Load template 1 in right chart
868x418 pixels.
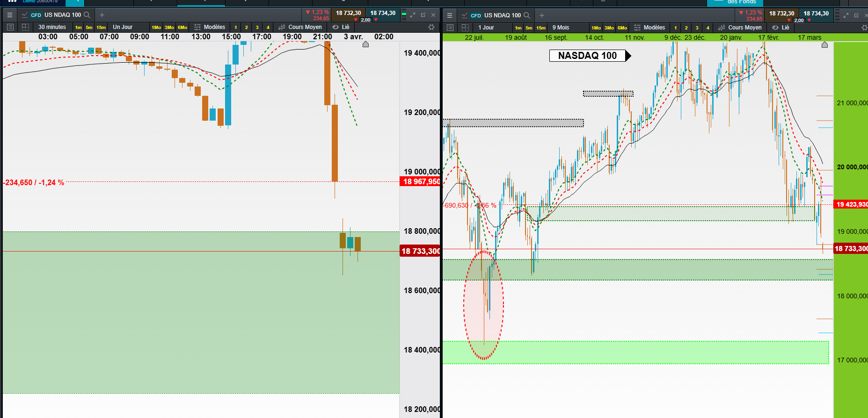(676, 28)
